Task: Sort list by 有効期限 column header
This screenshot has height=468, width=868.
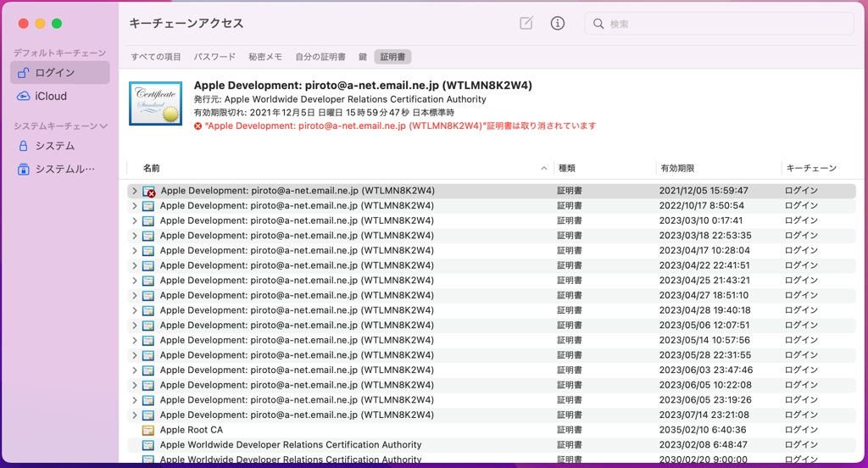Action: [677, 169]
